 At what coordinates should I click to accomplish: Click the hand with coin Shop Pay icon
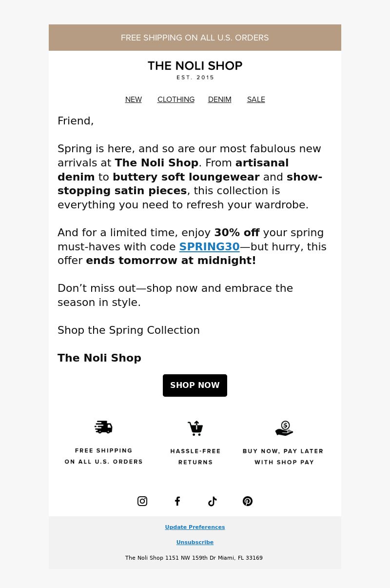point(284,428)
